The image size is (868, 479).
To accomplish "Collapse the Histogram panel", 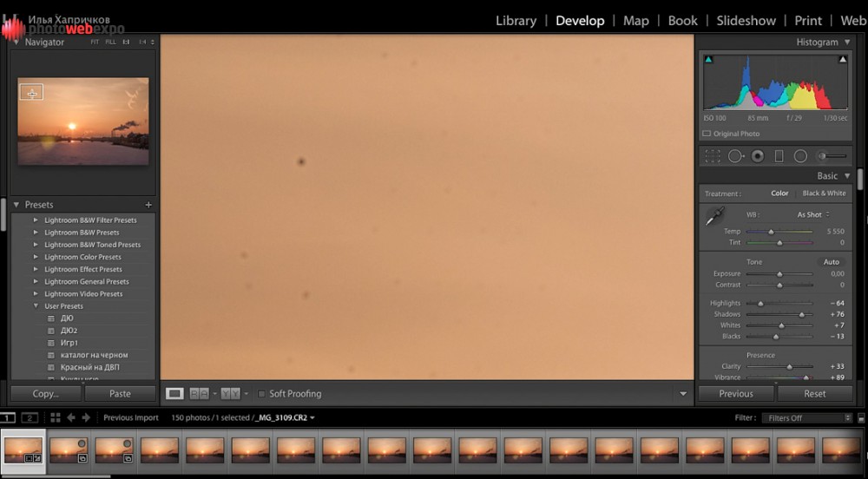I will (847, 42).
